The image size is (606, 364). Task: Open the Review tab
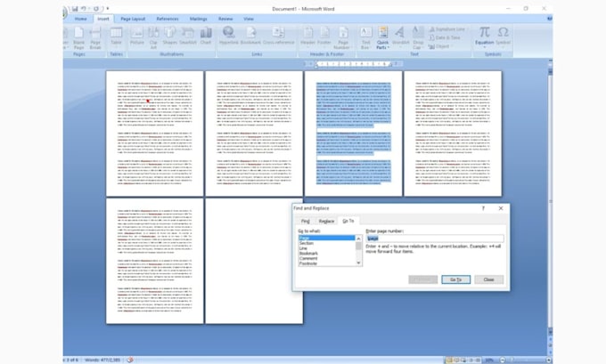coord(225,19)
